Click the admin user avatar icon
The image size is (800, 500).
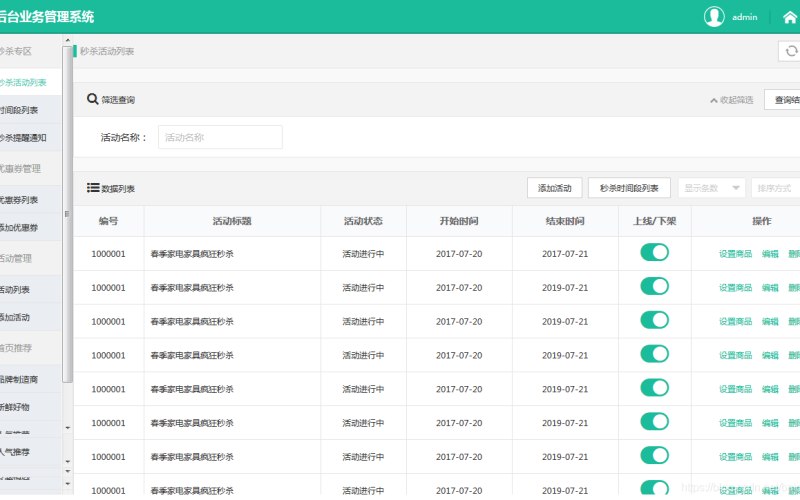[x=714, y=16]
